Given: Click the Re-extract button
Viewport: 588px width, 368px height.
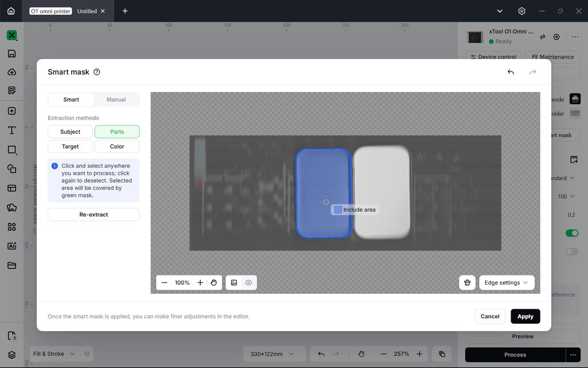Looking at the screenshot, I should [94, 215].
